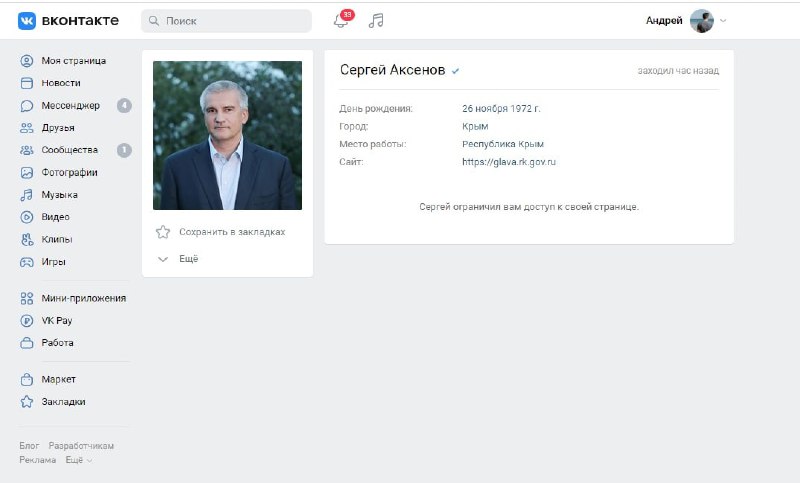Click the Сергей Аксенов profile name
Image resolution: width=800 pixels, height=483 pixels.
coord(392,70)
